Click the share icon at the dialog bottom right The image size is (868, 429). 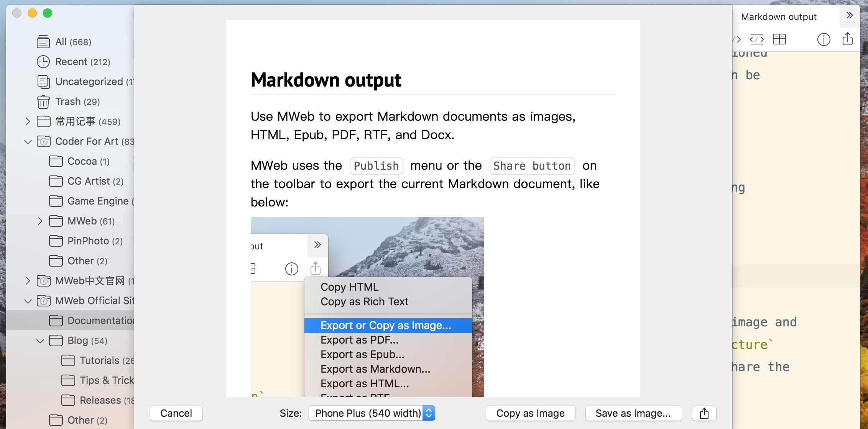click(704, 413)
